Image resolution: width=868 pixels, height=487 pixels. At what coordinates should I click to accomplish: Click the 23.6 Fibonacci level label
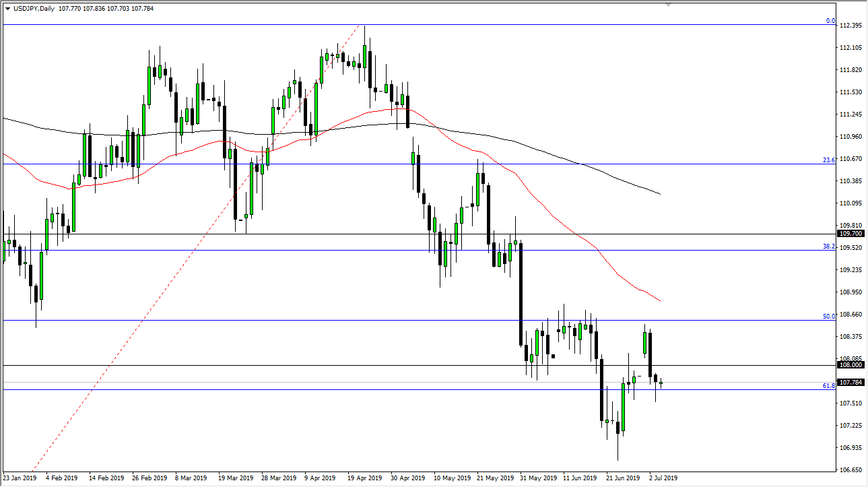pyautogui.click(x=830, y=160)
